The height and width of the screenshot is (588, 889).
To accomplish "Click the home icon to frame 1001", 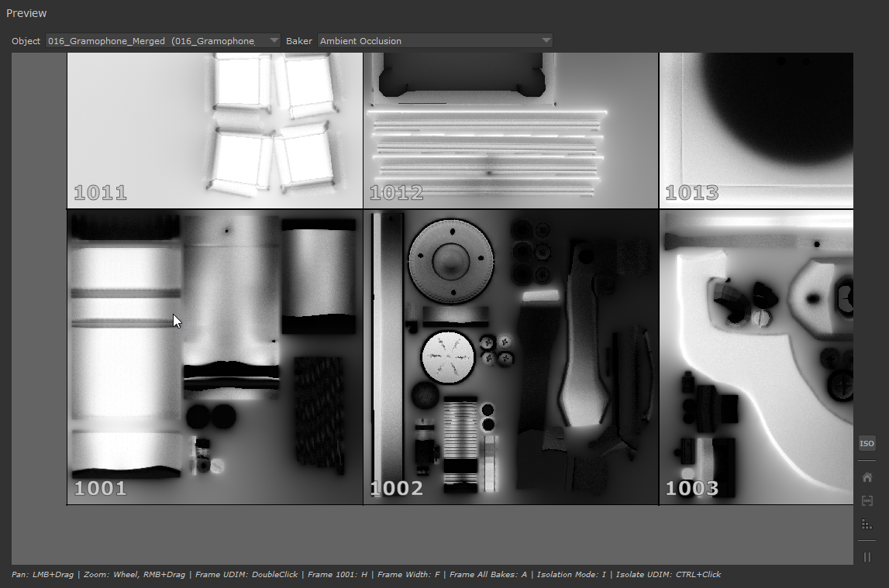I will (x=867, y=477).
